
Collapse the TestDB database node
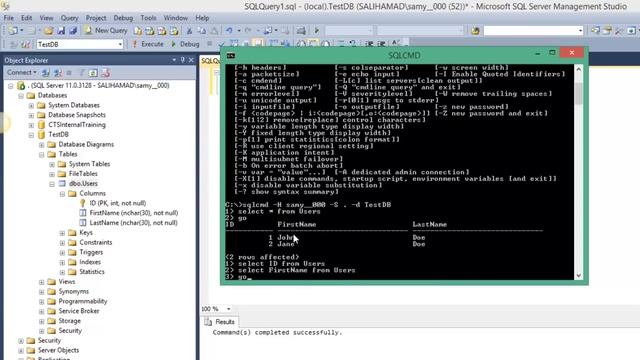click(31, 135)
